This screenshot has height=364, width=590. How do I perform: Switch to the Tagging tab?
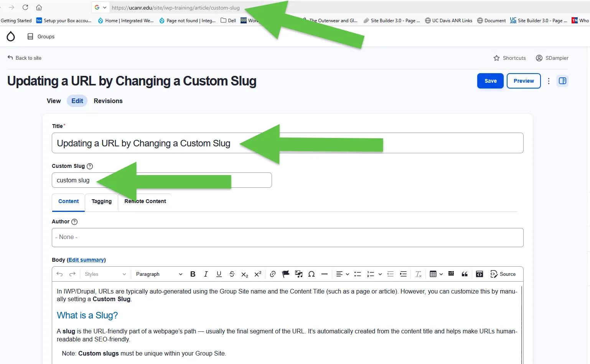click(x=101, y=201)
